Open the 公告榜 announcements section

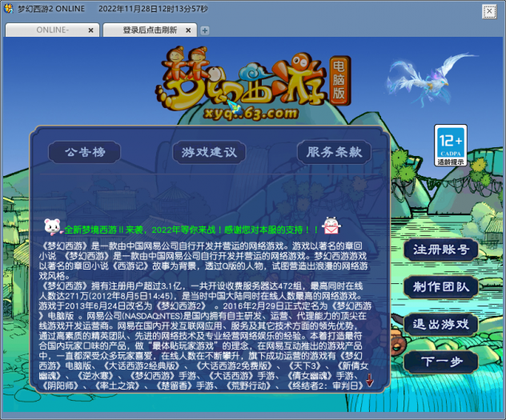(x=85, y=152)
